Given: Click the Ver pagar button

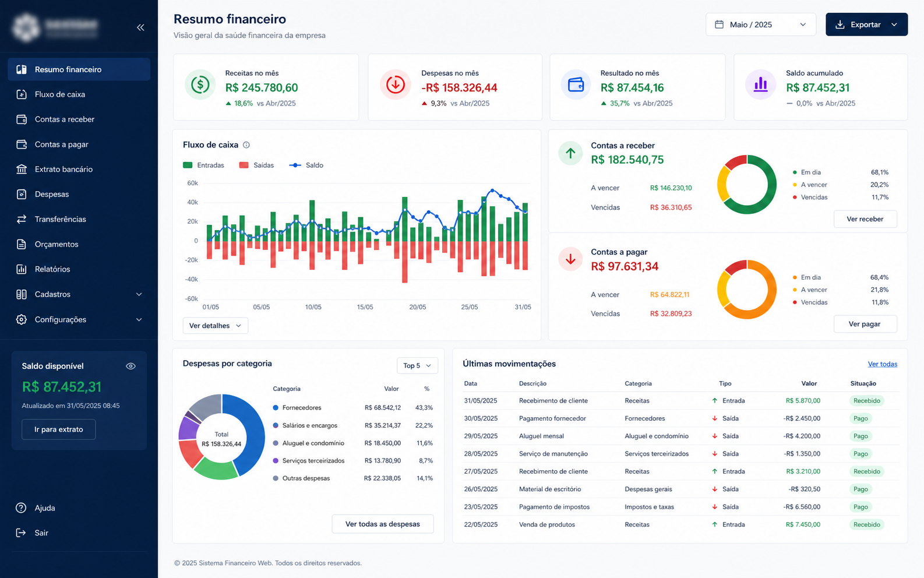Looking at the screenshot, I should pyautogui.click(x=865, y=324).
